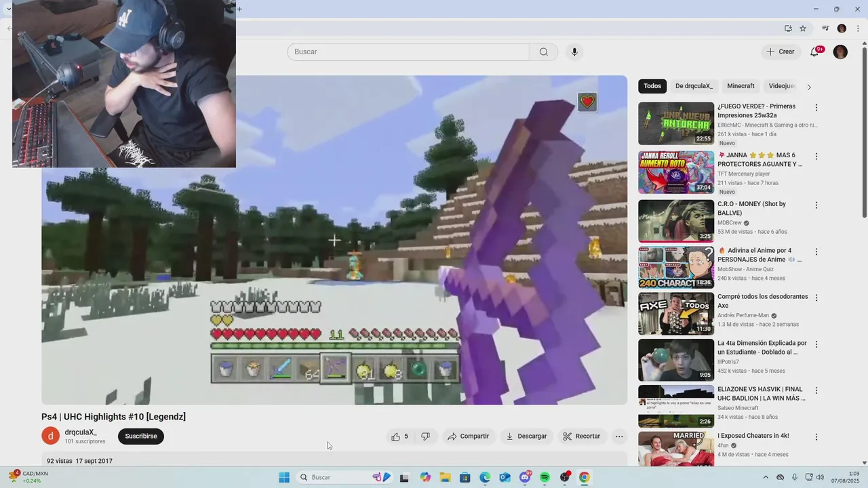Screen dimensions: 868x488
Task: Open Microsoft Store from the taskbar
Action: pyautogui.click(x=465, y=477)
